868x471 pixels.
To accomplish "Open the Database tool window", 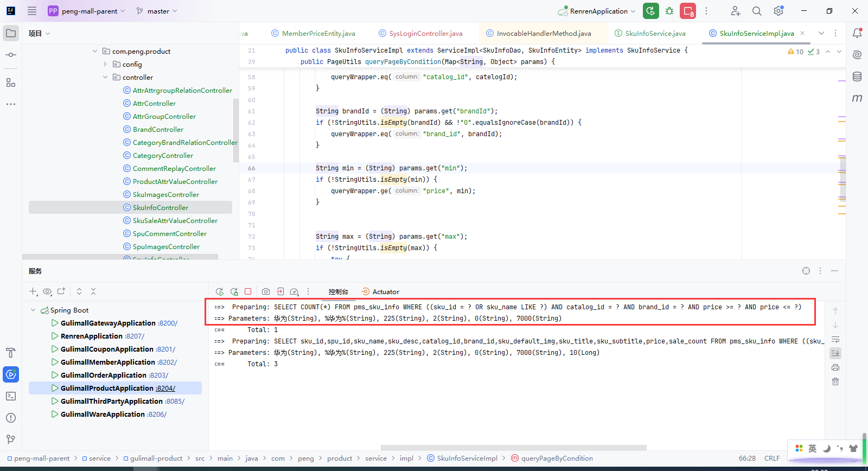I will [857, 77].
